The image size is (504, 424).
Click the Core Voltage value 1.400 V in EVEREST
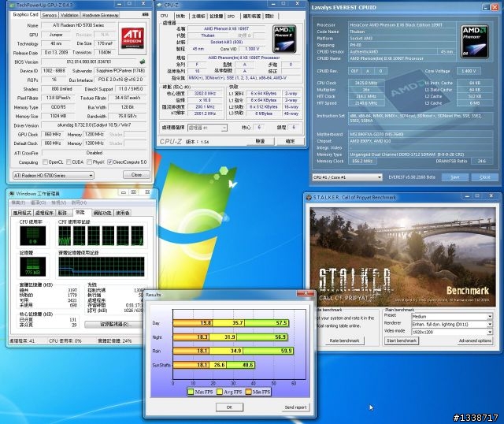(x=469, y=71)
